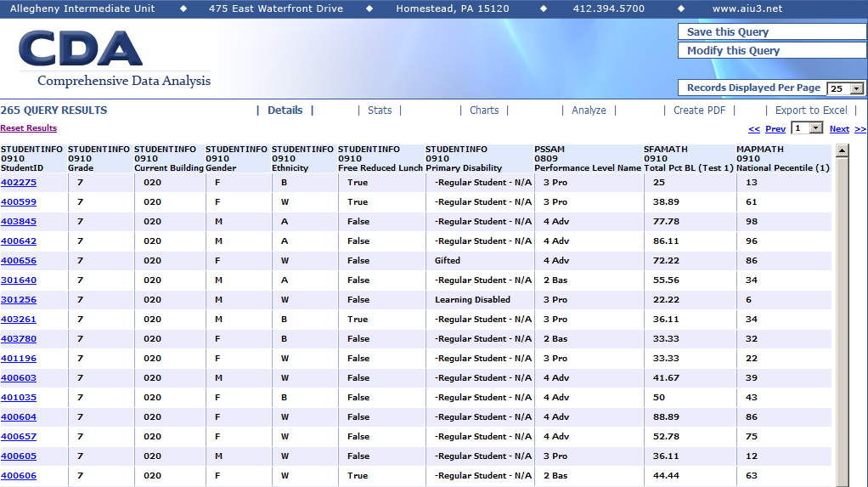Open student 400605 record
The width and height of the screenshot is (868, 487).
click(x=19, y=456)
